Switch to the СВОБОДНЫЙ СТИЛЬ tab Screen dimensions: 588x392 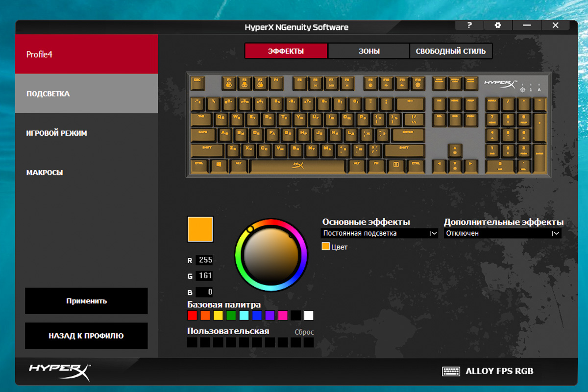(x=451, y=51)
